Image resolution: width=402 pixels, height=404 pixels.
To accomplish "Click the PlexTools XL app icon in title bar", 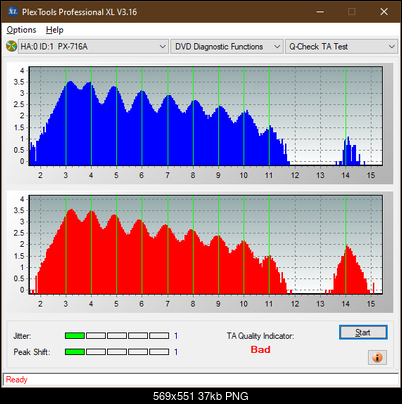I will point(12,12).
